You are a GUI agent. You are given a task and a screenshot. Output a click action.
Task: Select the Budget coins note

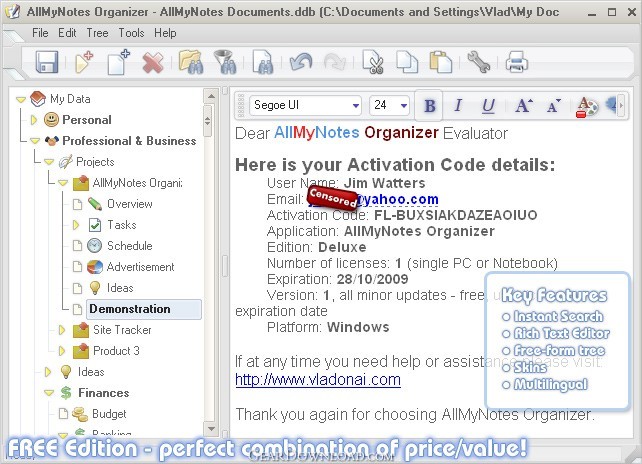point(99,414)
